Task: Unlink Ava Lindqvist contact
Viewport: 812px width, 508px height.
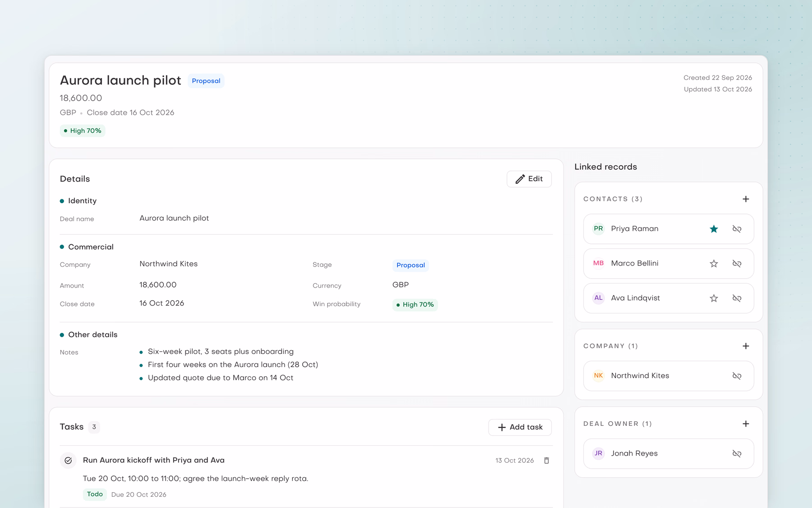Action: (x=737, y=298)
